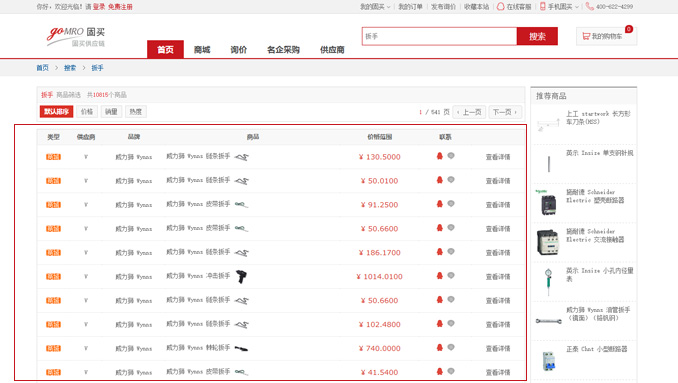Expand the 我的固买 dropdown
This screenshot has width=678, height=383.
tap(375, 6)
